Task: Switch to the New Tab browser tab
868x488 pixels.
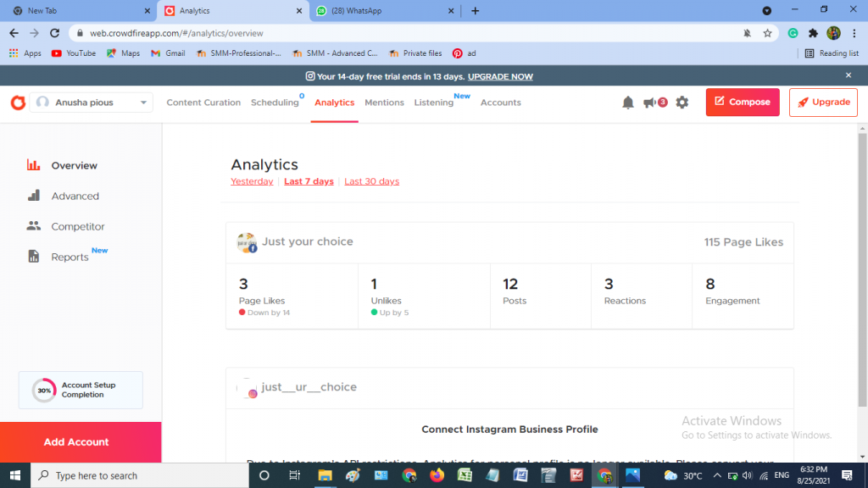Action: pos(81,10)
